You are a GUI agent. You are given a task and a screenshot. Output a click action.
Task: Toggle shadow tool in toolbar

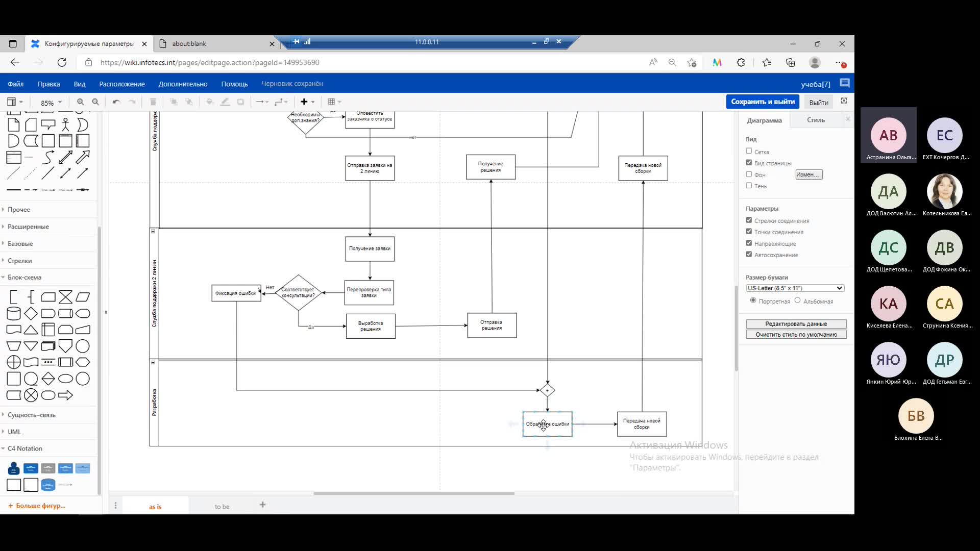241,102
